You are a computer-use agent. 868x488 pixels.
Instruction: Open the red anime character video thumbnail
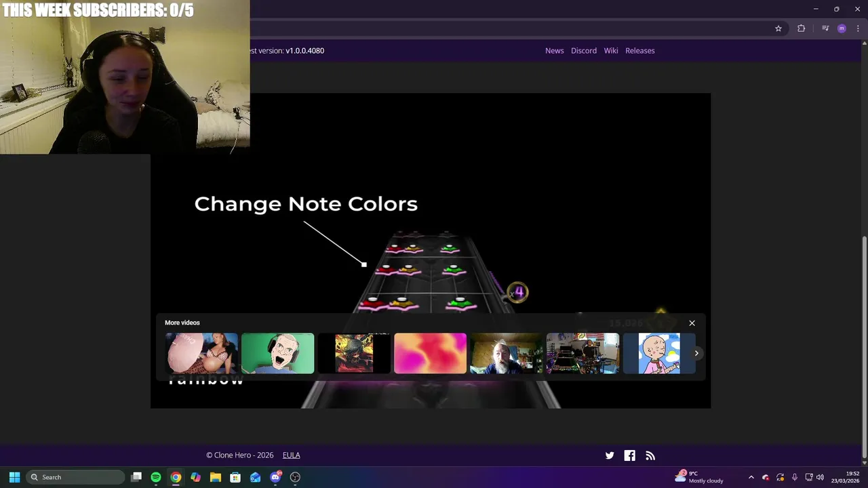point(354,353)
